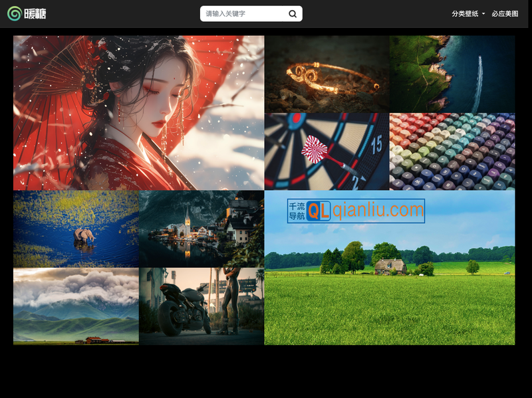Open the animal in blue water wallpaper
Screen dimensions: 532x398
click(76, 229)
